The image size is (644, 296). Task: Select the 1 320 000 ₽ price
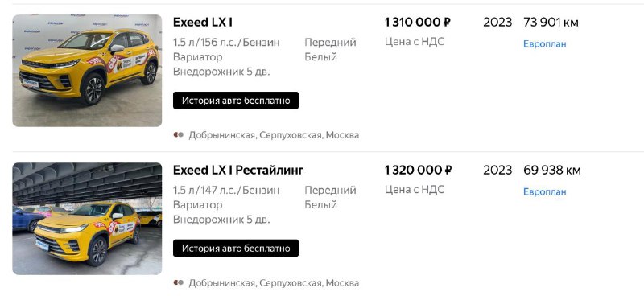coord(418,170)
